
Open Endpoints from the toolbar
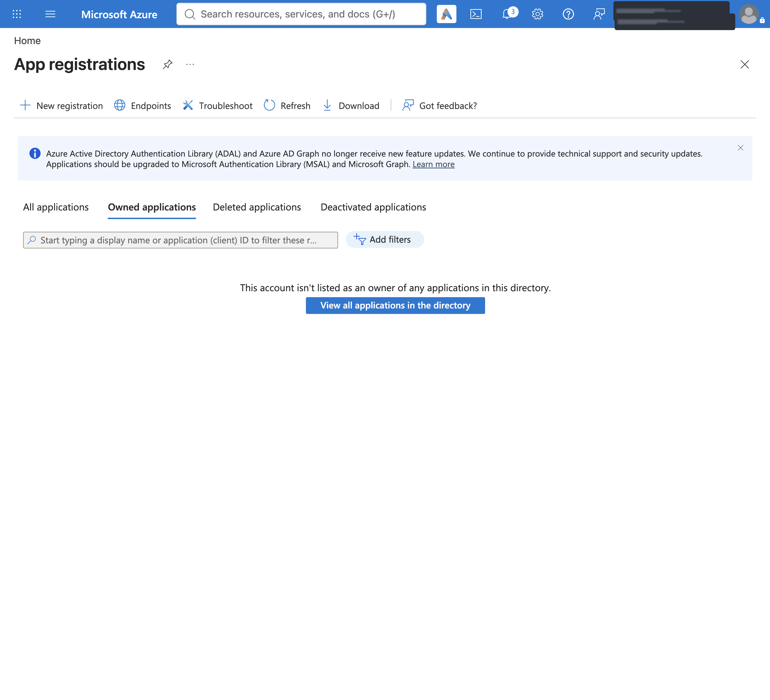pos(143,105)
